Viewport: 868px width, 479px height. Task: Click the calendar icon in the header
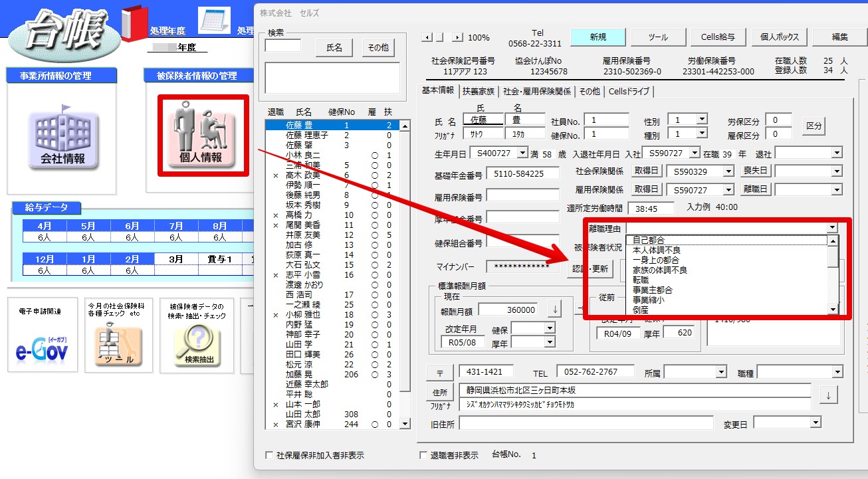tap(214, 21)
